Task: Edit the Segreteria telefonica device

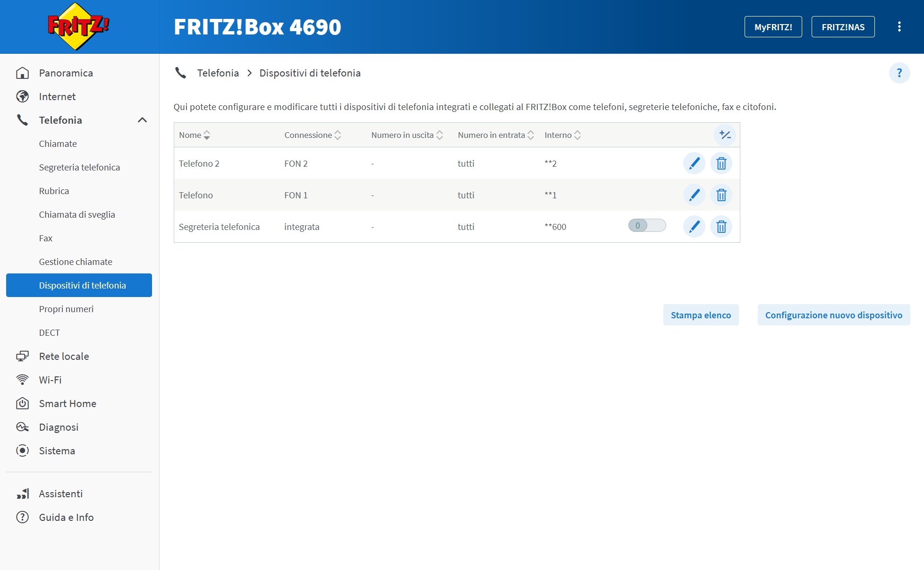Action: click(694, 227)
